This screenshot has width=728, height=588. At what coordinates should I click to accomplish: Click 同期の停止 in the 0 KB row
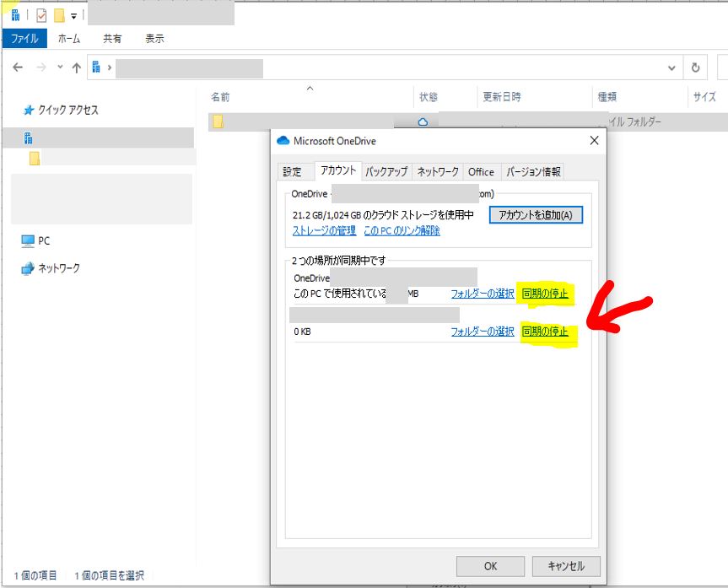tap(545, 332)
